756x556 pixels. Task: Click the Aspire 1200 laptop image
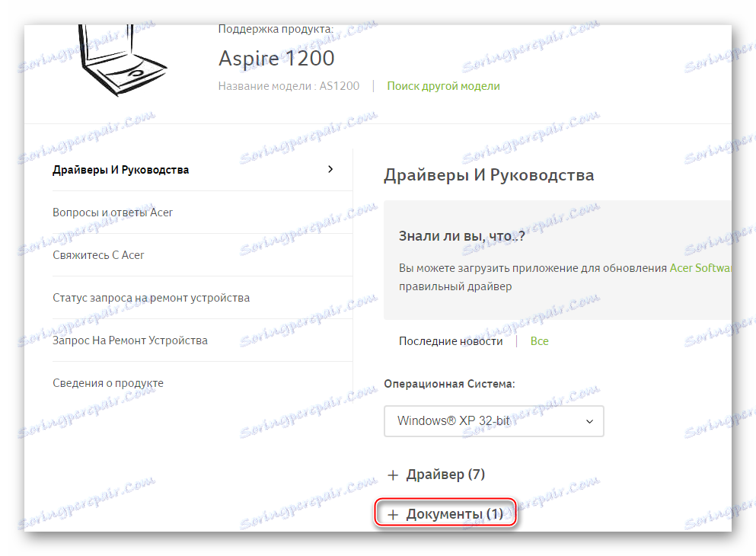(x=123, y=60)
